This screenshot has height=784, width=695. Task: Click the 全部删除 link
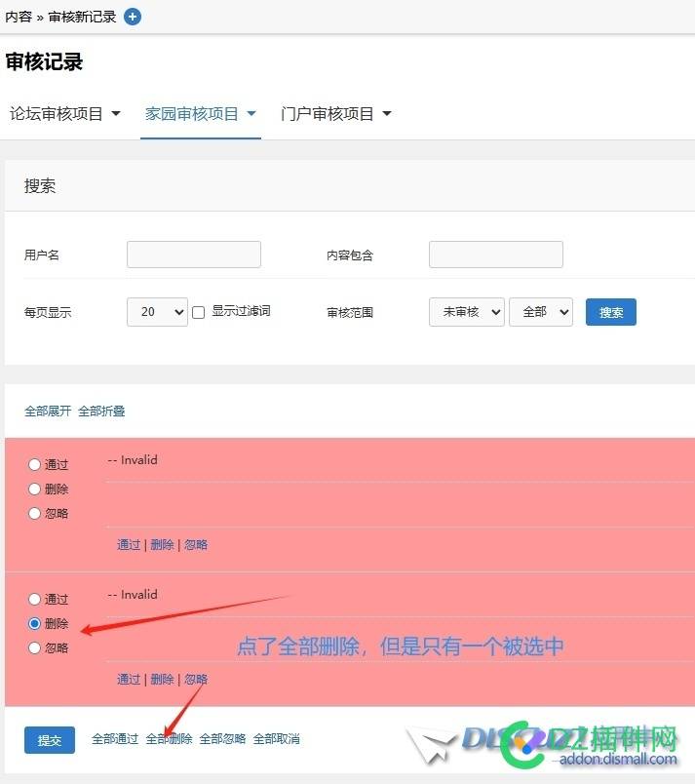169,739
